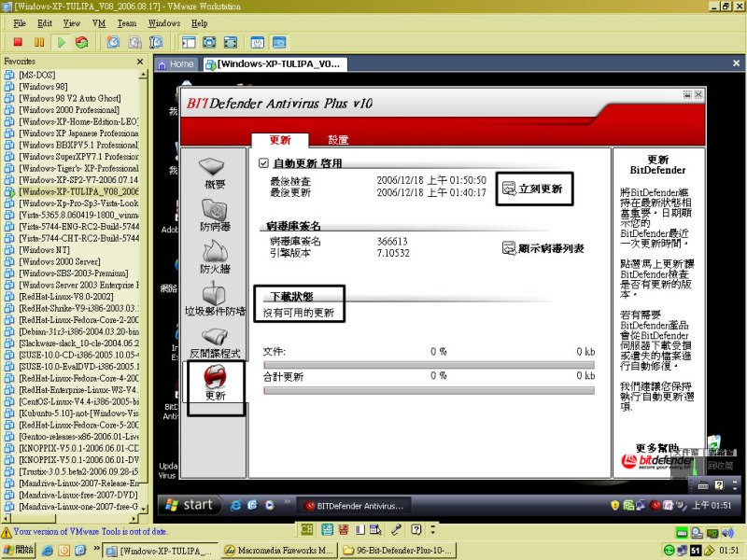
Task: Select [MS-DOS] in the Favorites list
Action: click(x=36, y=75)
